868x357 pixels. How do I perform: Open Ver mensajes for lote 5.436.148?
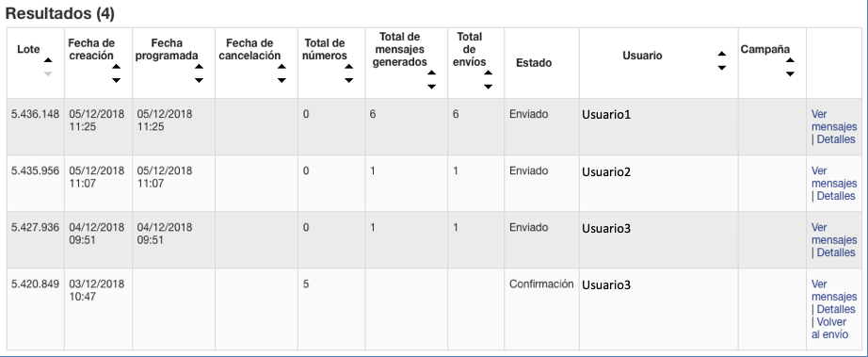834,121
